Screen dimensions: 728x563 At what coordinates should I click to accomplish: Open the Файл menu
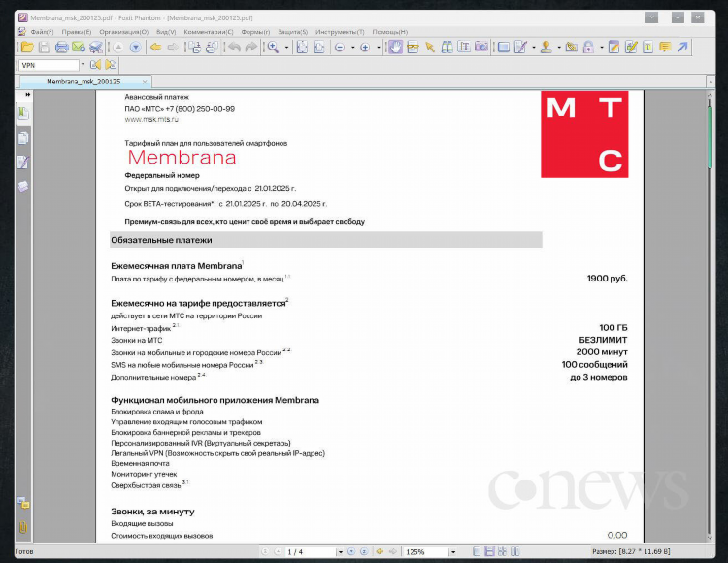click(x=42, y=32)
